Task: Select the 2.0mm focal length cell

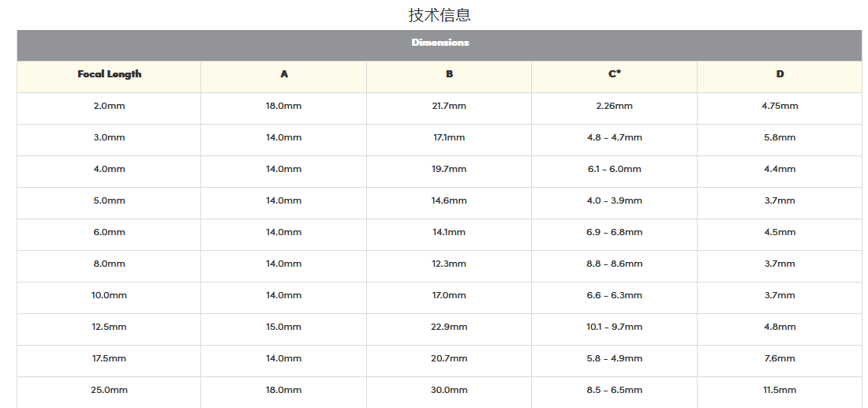Action: 109,106
